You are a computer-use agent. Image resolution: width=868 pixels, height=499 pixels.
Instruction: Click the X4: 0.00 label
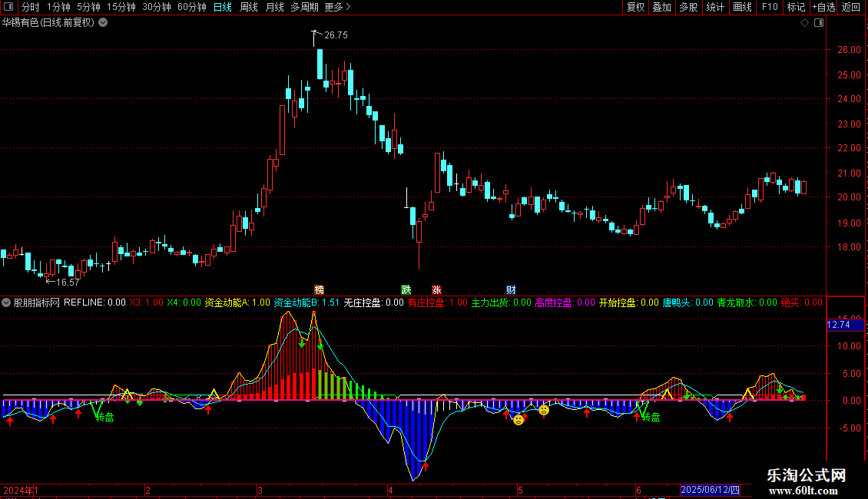tap(184, 302)
